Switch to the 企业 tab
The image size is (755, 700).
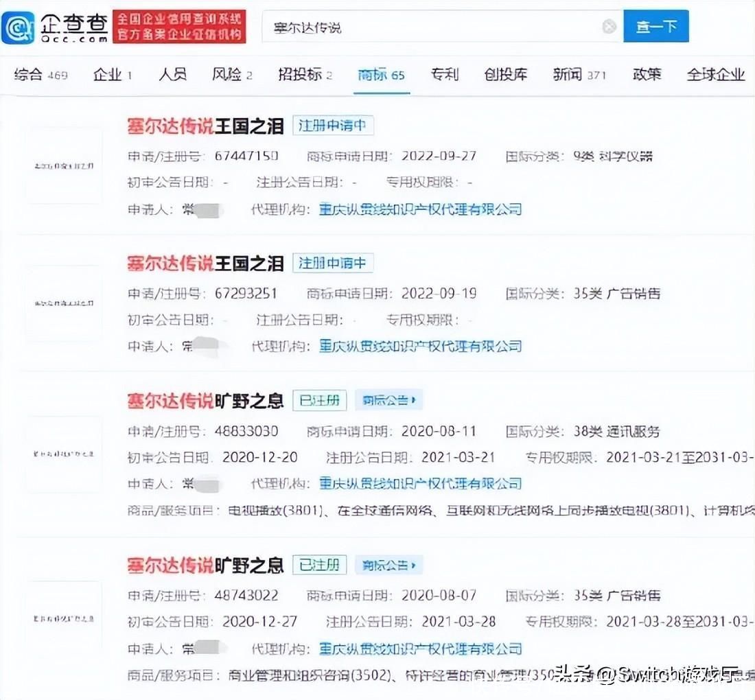(113, 75)
